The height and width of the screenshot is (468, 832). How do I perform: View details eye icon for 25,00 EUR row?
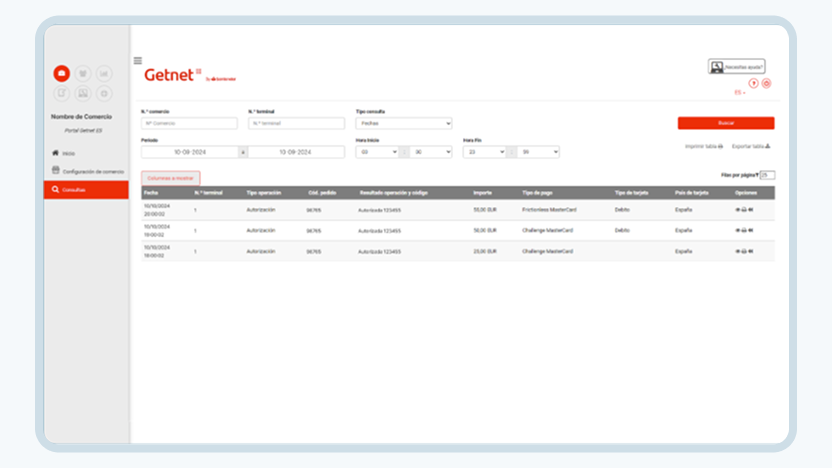[x=738, y=251]
